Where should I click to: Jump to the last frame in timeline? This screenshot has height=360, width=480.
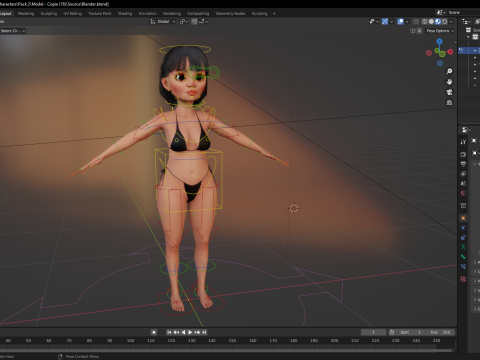[x=204, y=332]
